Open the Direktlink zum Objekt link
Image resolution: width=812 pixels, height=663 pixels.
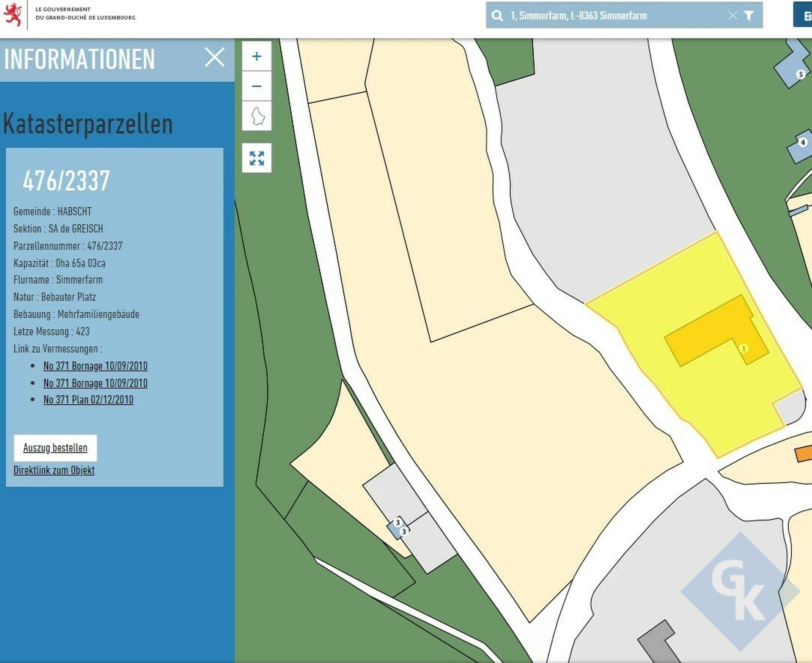pos(54,470)
